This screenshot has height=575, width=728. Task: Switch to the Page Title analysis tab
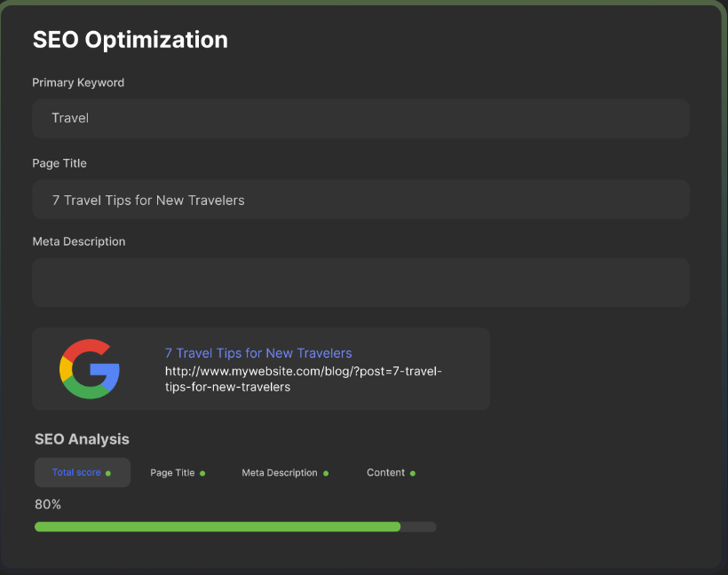(173, 472)
